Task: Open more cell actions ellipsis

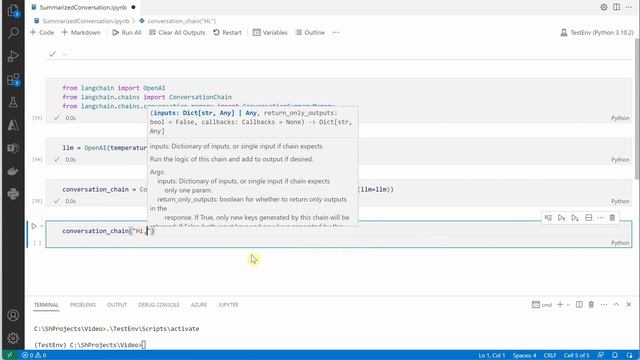Action: (600, 218)
